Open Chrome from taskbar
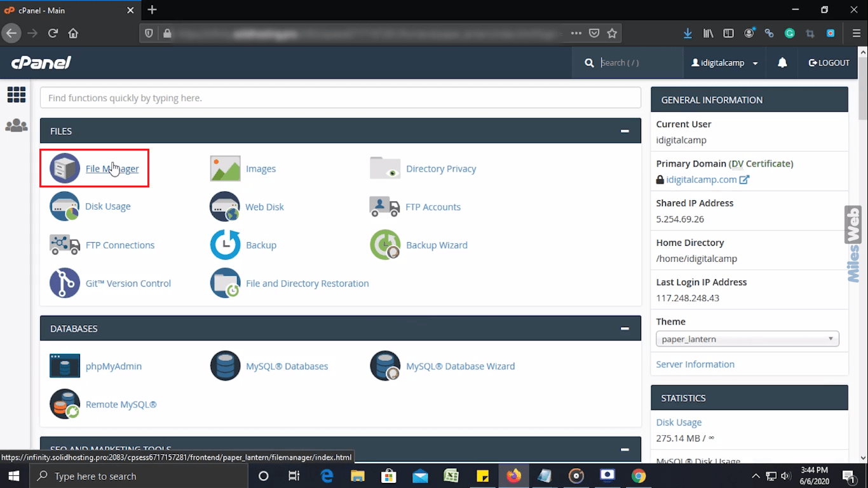This screenshot has height=488, width=868. click(x=638, y=476)
